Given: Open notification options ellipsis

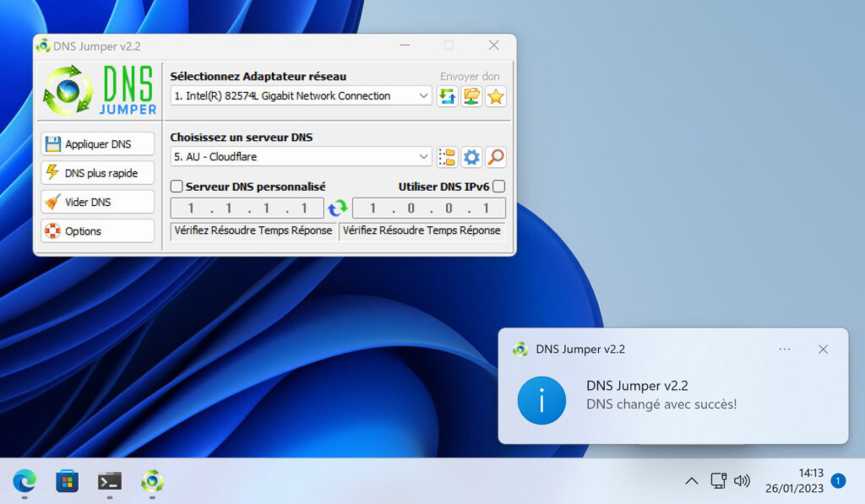Looking at the screenshot, I should (x=785, y=349).
